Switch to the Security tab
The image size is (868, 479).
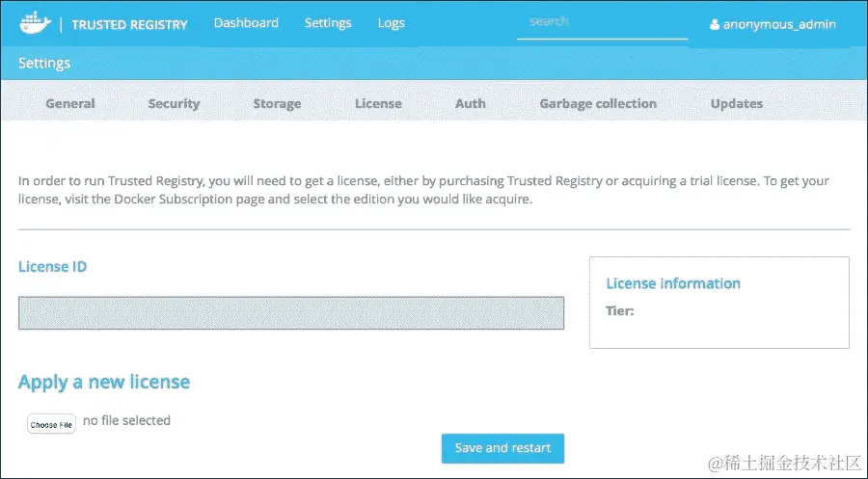(x=174, y=103)
